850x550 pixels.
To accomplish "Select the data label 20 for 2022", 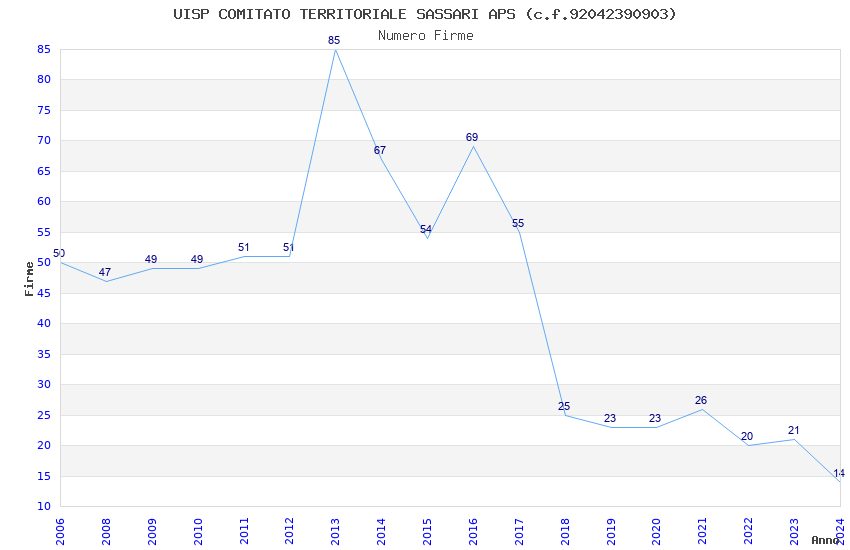I will click(747, 436).
